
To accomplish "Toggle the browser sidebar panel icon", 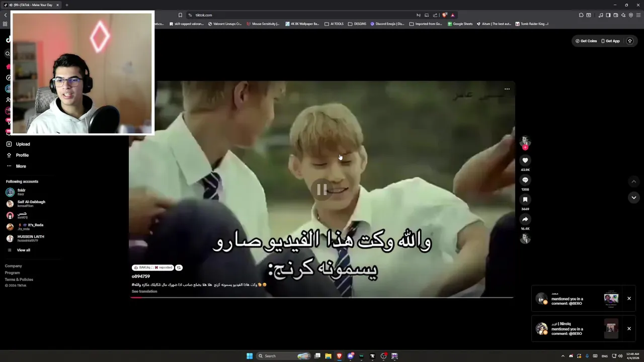I will [608, 15].
